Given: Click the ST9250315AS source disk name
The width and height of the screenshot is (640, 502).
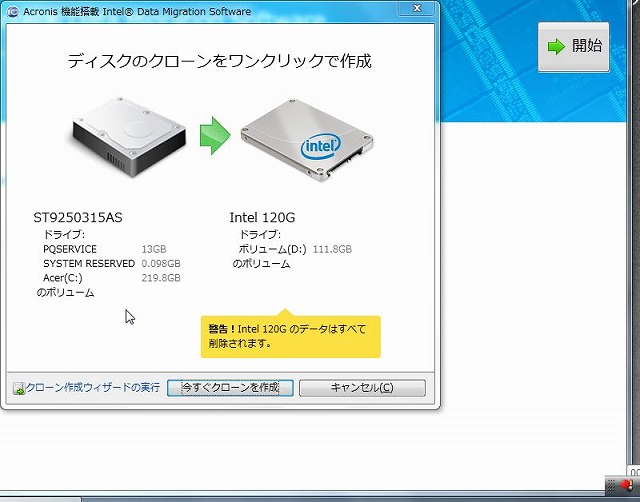Looking at the screenshot, I should coord(78,218).
